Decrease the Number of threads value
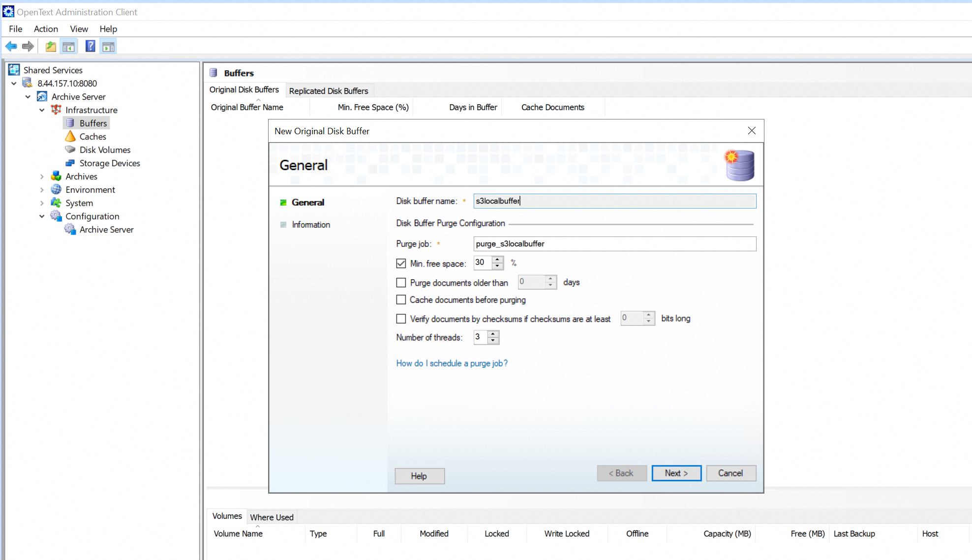Screen dimensions: 972x560 493,341
